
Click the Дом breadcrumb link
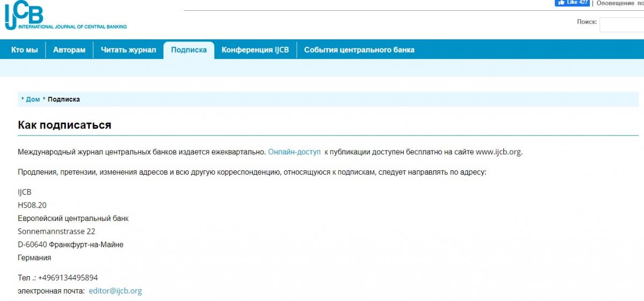click(x=33, y=99)
